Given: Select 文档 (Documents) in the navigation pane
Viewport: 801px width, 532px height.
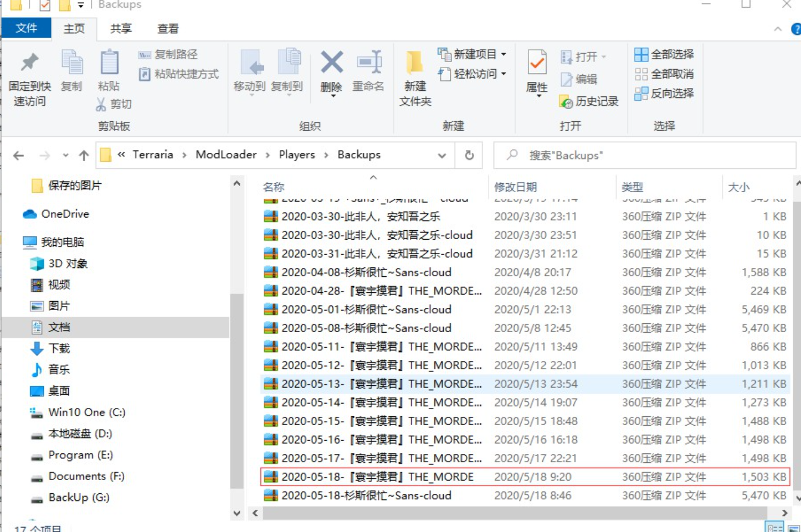Looking at the screenshot, I should (x=115, y=327).
